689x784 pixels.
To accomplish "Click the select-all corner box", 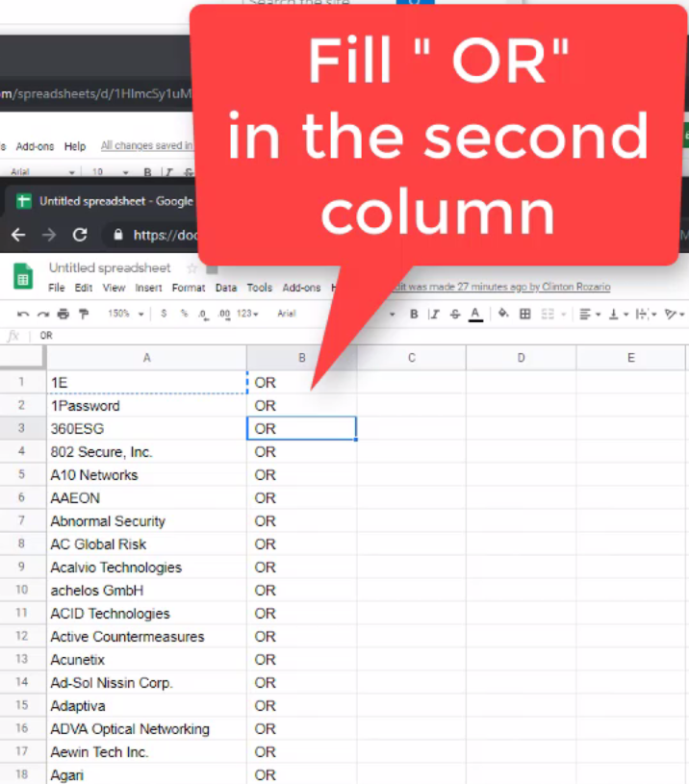I will (x=21, y=357).
